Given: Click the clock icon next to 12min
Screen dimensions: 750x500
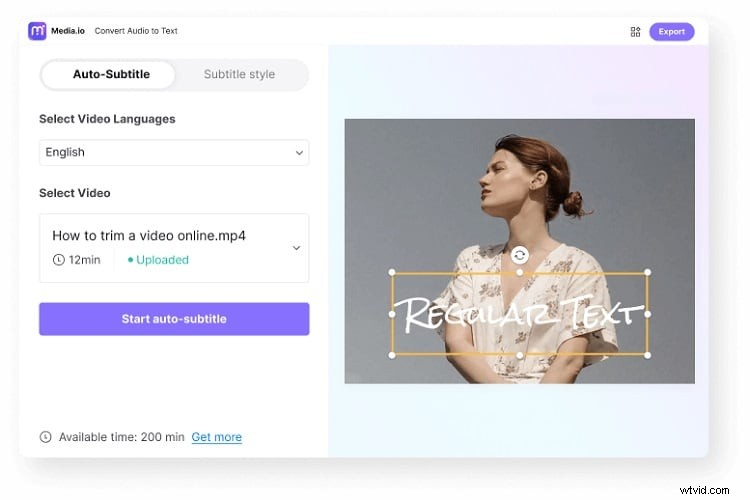Looking at the screenshot, I should coord(58,260).
